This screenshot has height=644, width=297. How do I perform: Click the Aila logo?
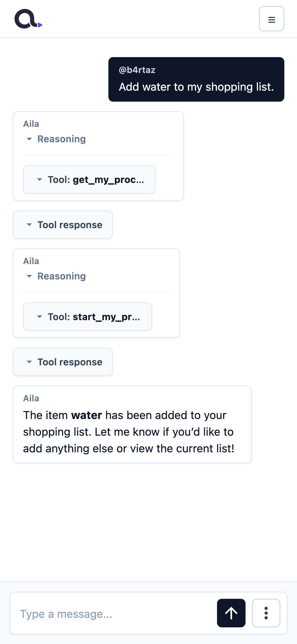[x=29, y=19]
